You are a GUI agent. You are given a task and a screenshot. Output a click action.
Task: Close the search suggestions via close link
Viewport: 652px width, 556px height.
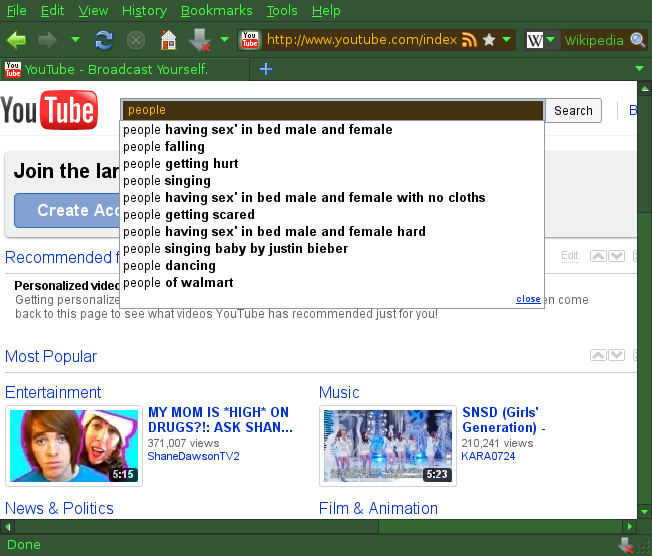coord(528,299)
